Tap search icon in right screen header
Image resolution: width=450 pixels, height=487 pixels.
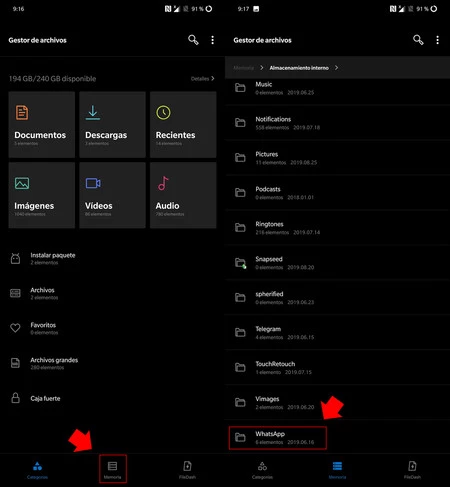418,40
